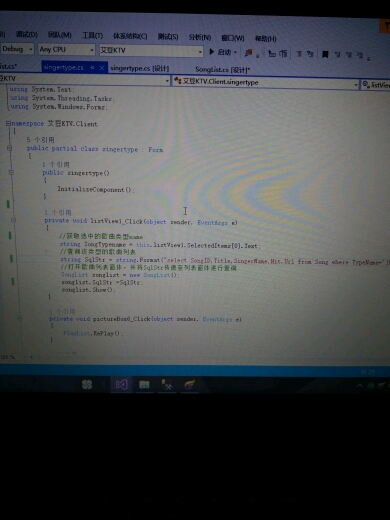Open File Explorer from the taskbar
The width and height of the screenshot is (390, 520).
[x=144, y=385]
